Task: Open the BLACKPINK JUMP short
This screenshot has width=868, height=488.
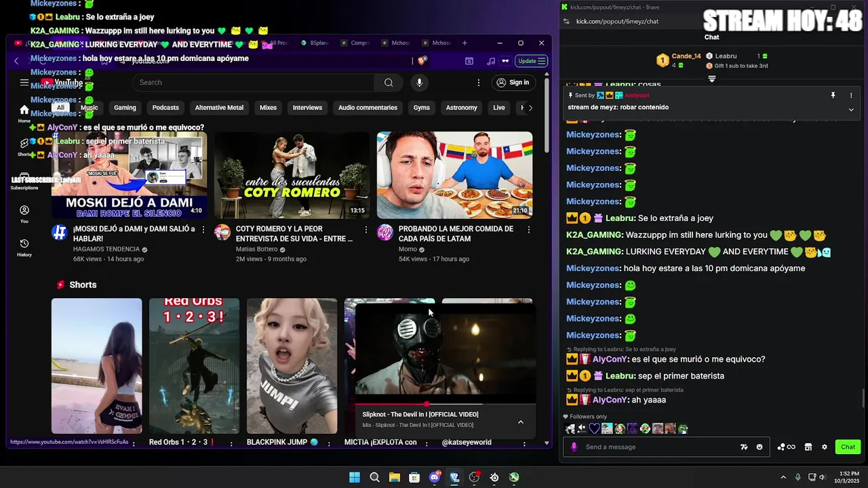Action: tap(292, 366)
